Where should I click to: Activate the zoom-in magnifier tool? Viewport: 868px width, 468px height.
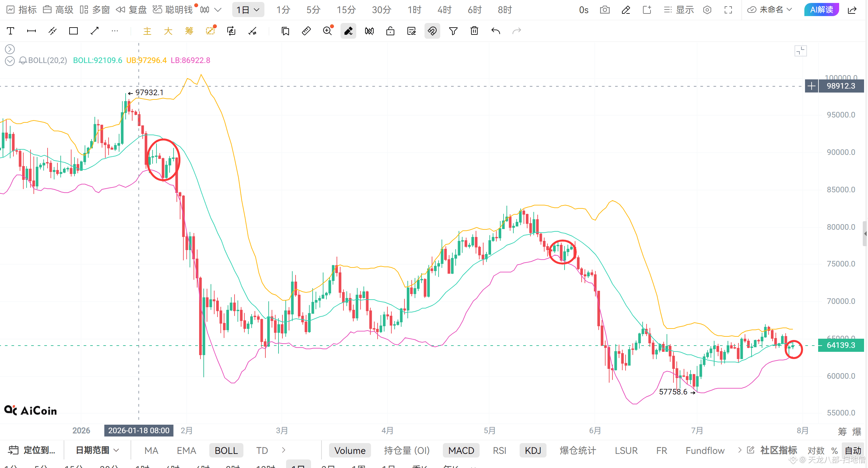click(327, 31)
